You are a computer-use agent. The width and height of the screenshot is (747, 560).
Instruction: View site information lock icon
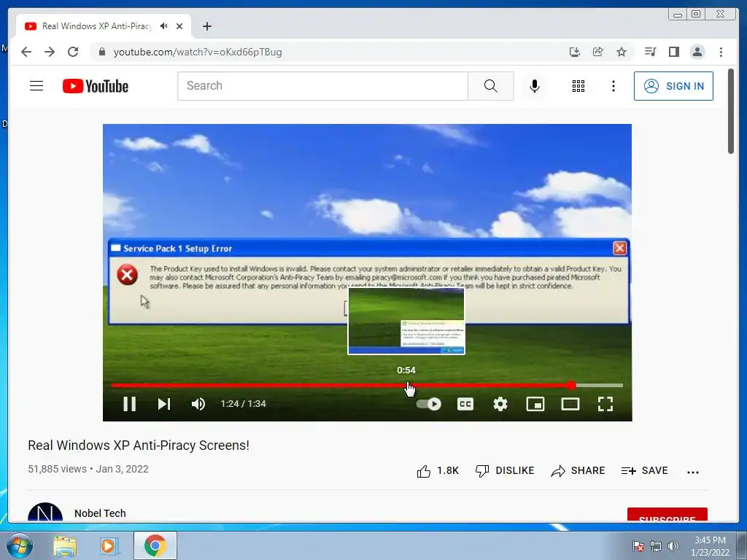point(101,52)
